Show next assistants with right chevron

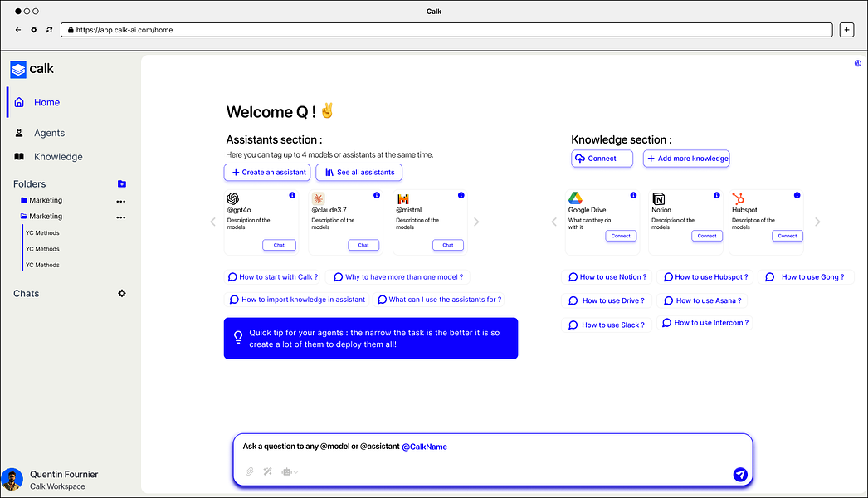point(476,222)
